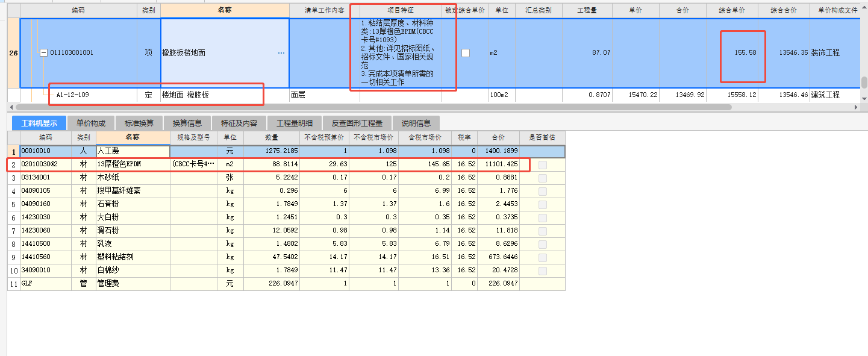The width and height of the screenshot is (868, 356).
Task: Select row number 5 of material list
Action: point(13,204)
